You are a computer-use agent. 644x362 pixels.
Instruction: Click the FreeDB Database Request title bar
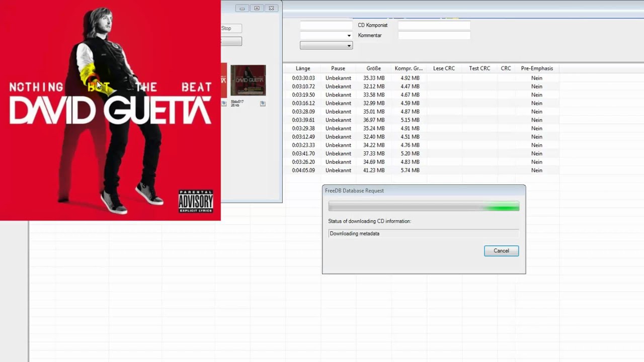(x=424, y=191)
